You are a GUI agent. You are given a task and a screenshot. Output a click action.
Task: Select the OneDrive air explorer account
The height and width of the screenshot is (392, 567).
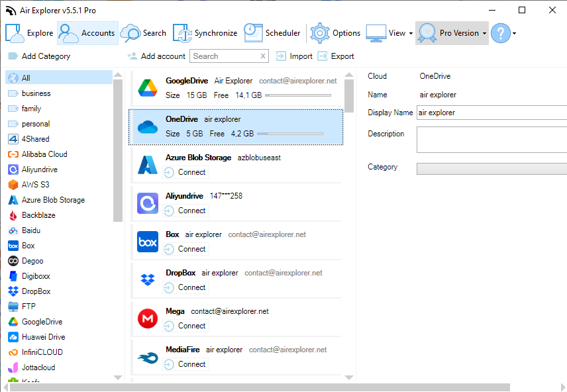pos(236,127)
